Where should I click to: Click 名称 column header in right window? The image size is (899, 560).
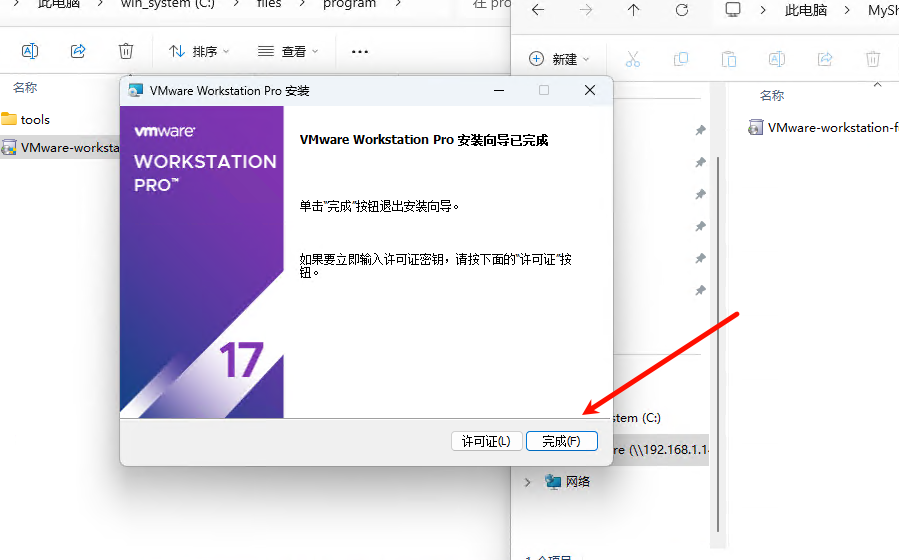pyautogui.click(x=772, y=96)
